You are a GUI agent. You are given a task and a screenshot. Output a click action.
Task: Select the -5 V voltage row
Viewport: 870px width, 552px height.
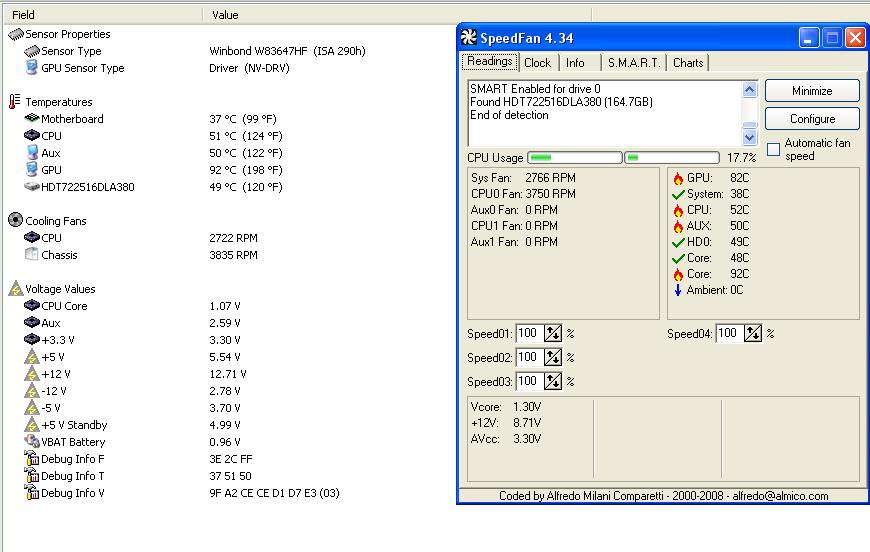coord(133,408)
